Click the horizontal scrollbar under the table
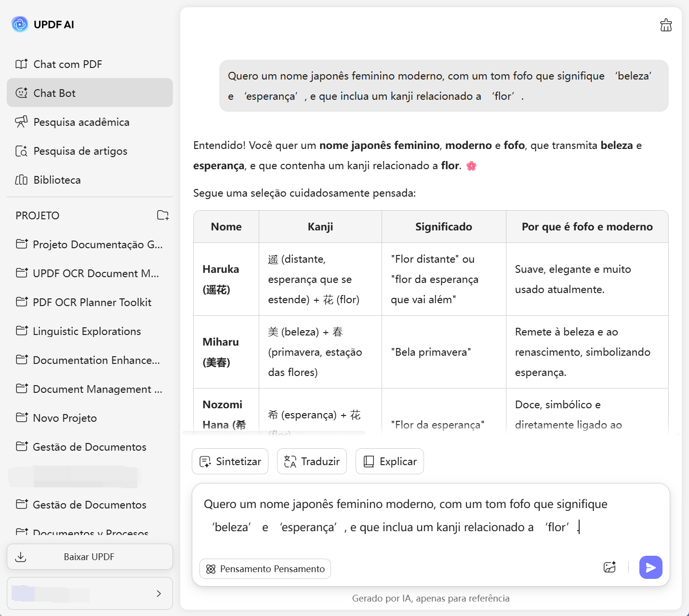Viewport: 689px width, 616px height. (274, 433)
